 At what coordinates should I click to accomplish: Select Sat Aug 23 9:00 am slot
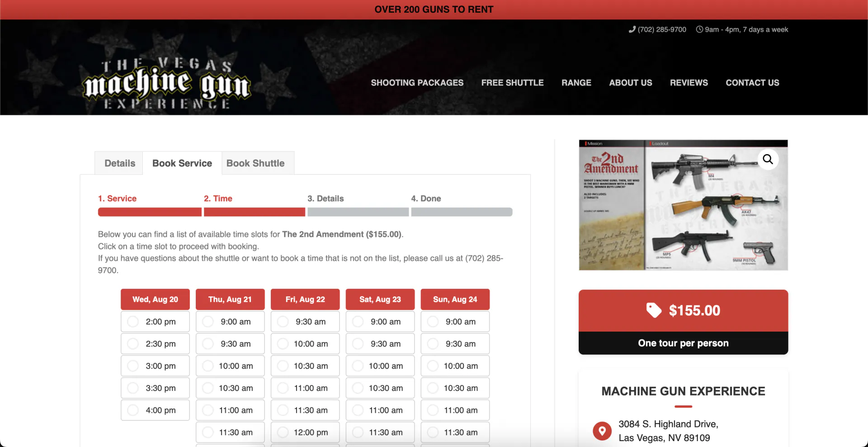tap(380, 322)
